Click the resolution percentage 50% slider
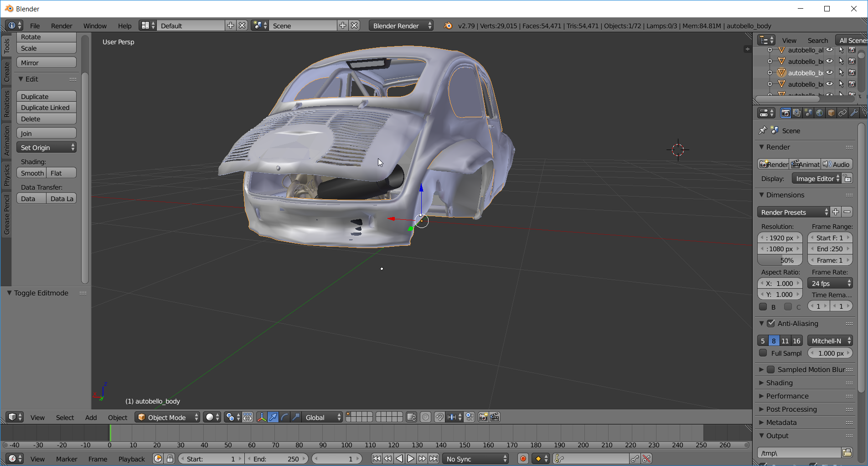This screenshot has height=466, width=868. [x=780, y=260]
